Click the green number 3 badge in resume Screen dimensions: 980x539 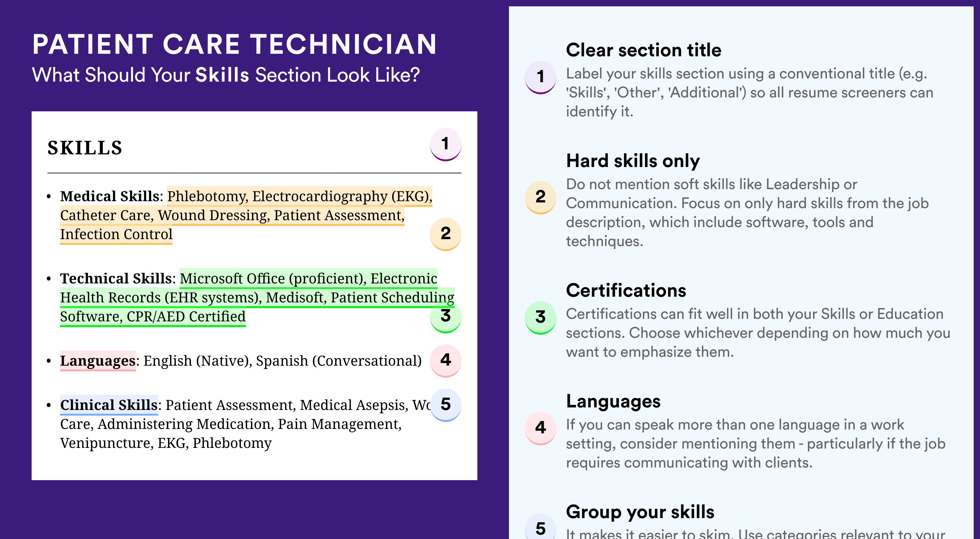pos(445,317)
